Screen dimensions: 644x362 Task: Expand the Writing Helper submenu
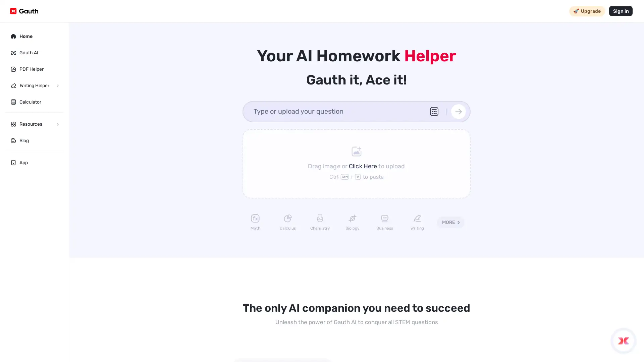pos(57,85)
